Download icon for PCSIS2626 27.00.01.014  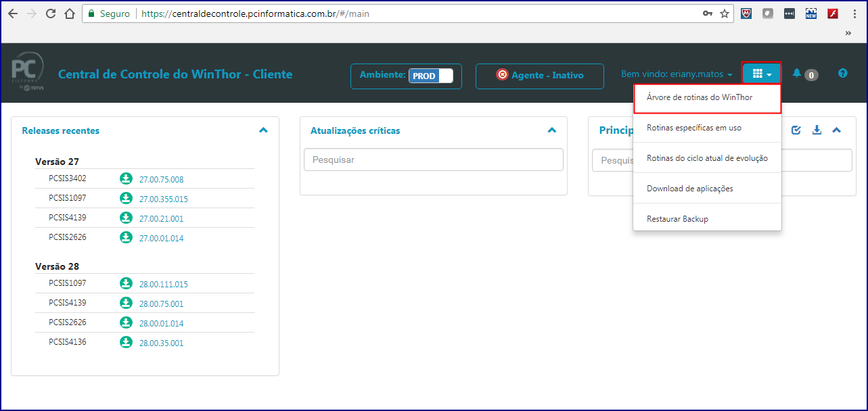[125, 237]
